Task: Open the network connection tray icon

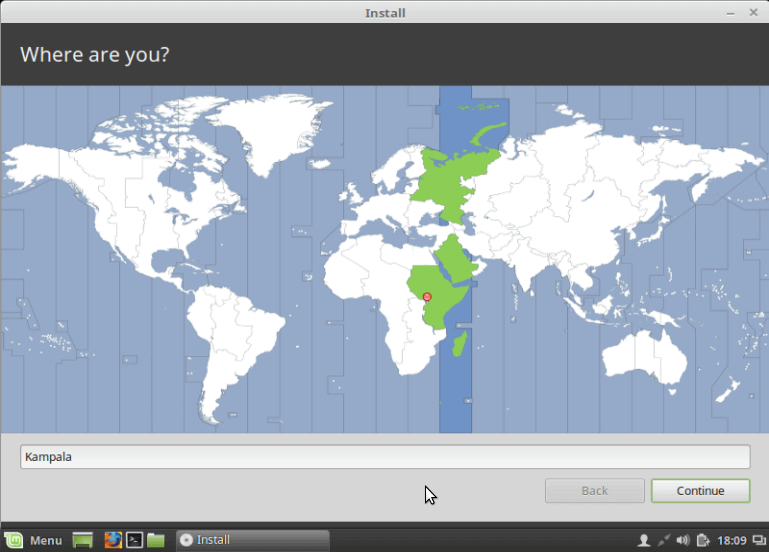Action: 664,540
